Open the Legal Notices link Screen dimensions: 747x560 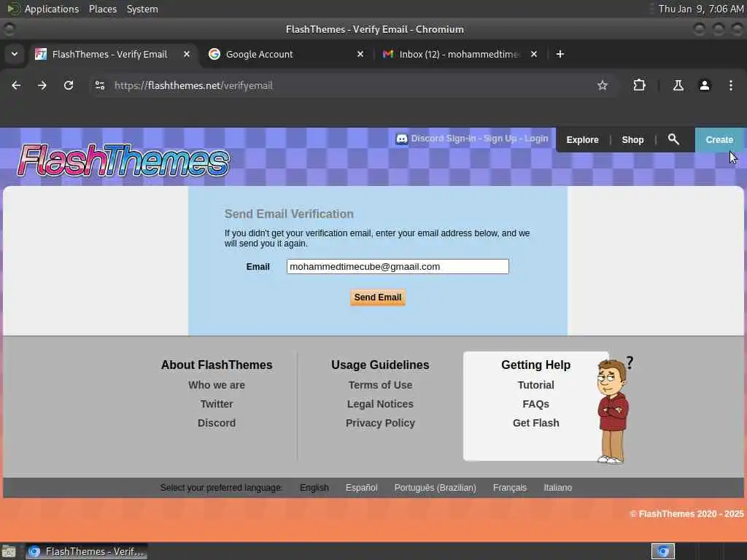(x=380, y=404)
